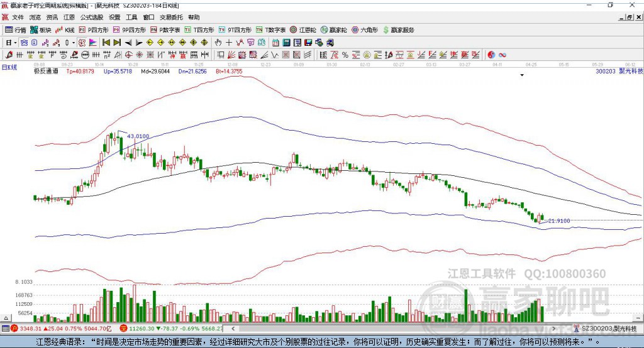Select the red circle crosshair tool
Screen dimensions: 644x348
coord(128,55)
